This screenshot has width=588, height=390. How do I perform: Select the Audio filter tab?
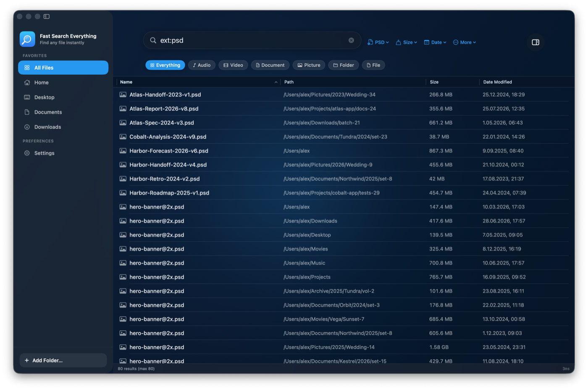[202, 65]
